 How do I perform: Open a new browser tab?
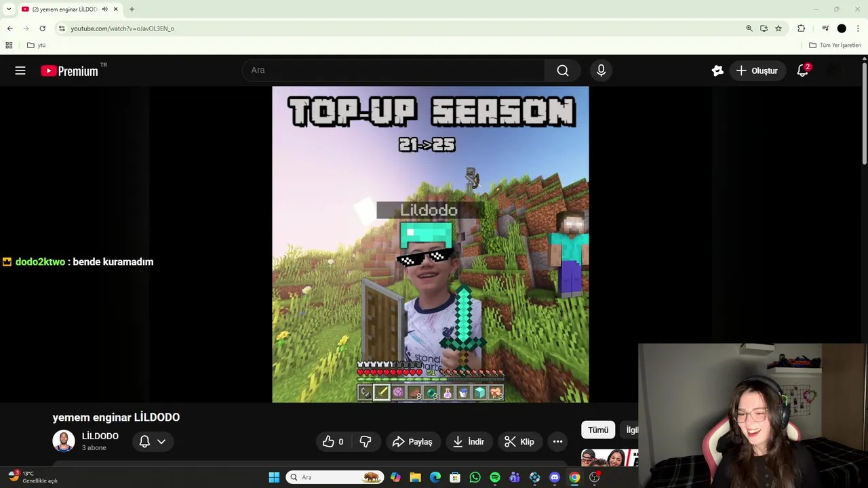click(132, 9)
